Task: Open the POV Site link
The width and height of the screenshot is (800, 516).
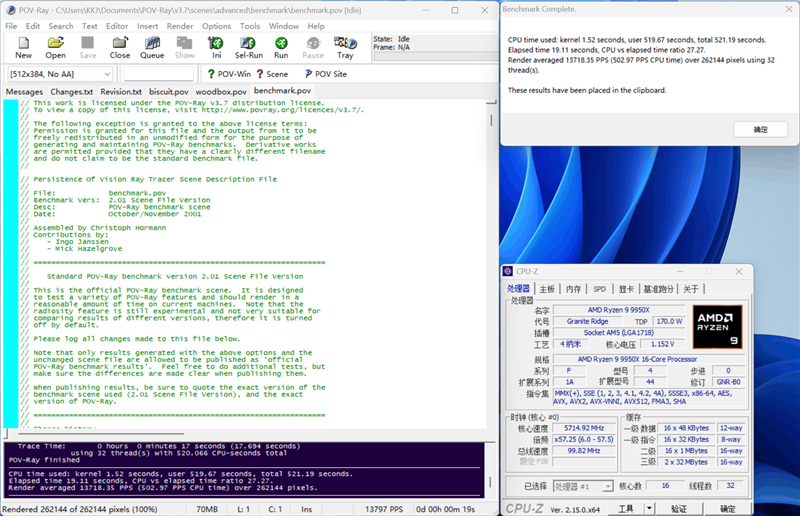Action: [x=326, y=74]
